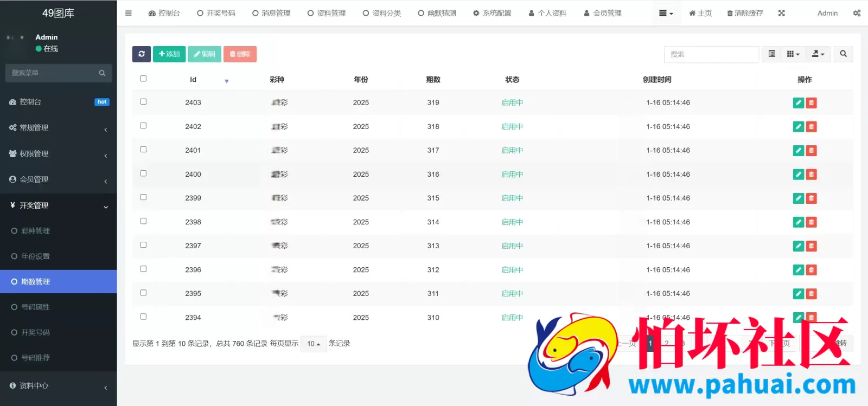Check the box for row 2397

(x=143, y=245)
